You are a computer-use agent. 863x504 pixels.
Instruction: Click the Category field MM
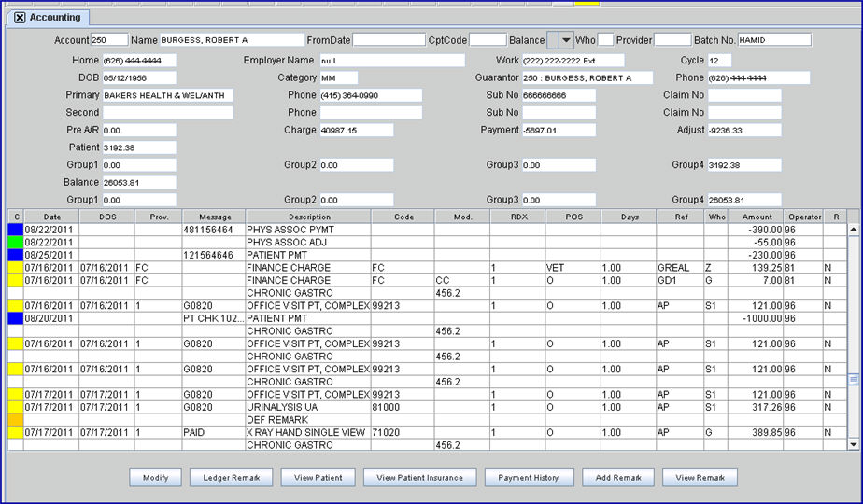point(338,78)
